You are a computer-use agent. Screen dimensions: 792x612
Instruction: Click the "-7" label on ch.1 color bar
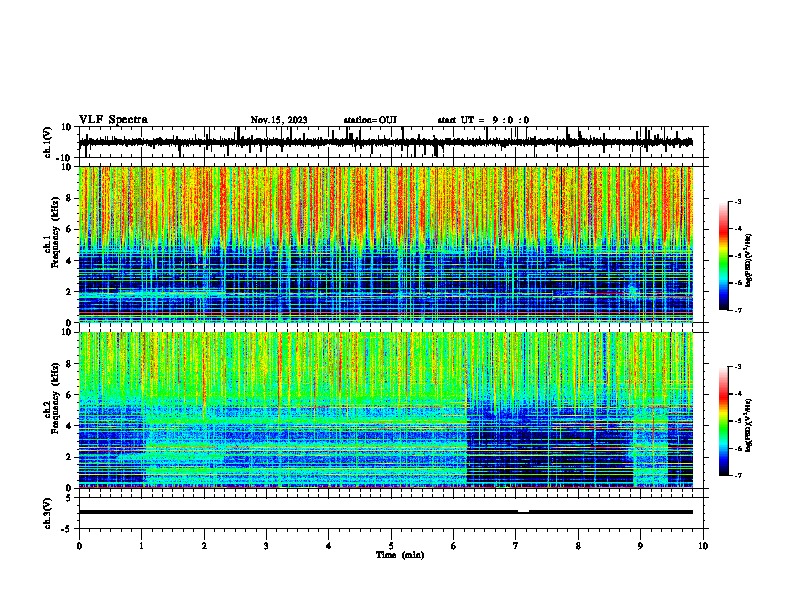coord(738,310)
